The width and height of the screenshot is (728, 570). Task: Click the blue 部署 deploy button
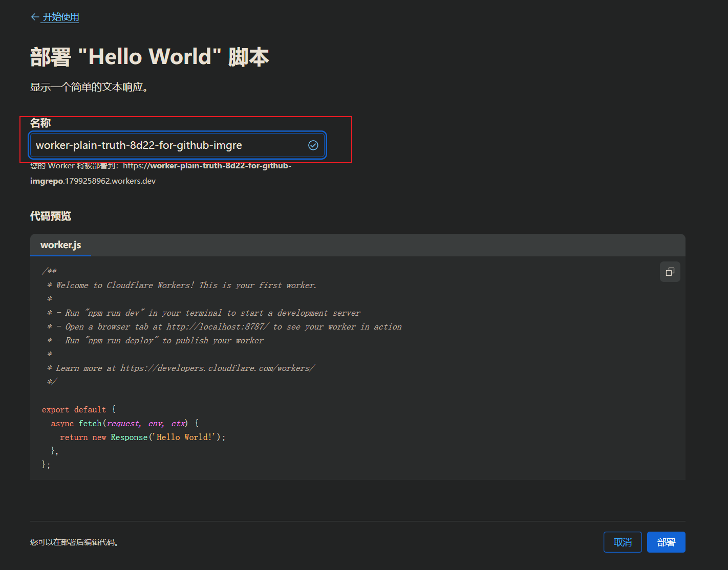(666, 542)
